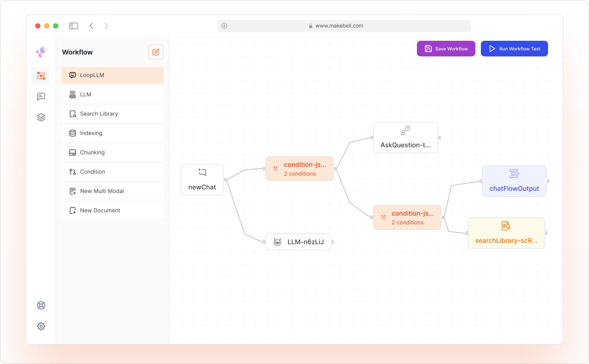
Task: Click the edit workflow pencil icon
Action: point(156,52)
